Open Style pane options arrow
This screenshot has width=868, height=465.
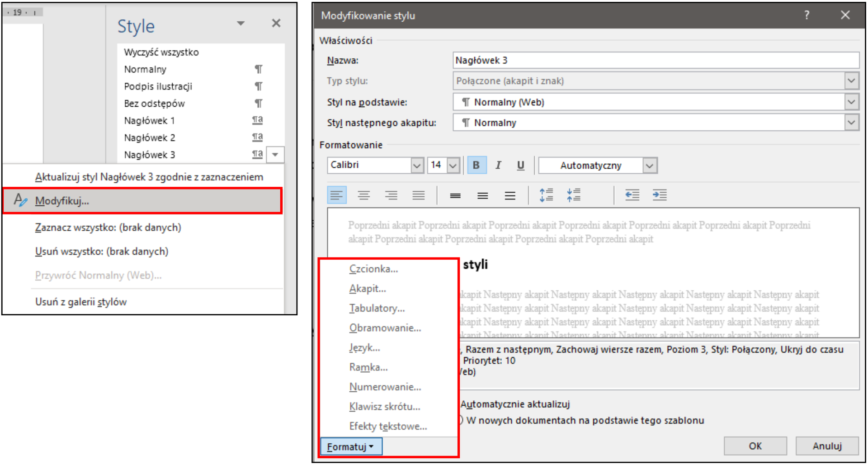point(241,24)
